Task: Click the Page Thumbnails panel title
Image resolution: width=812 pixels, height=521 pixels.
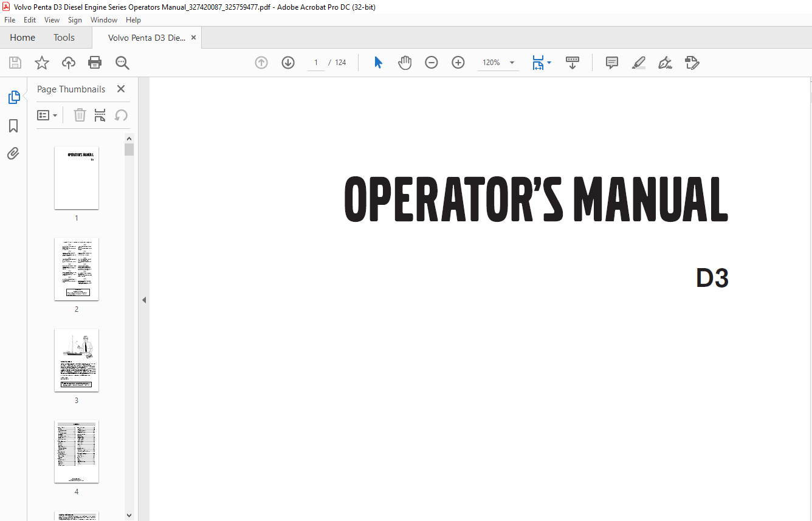Action: coord(71,89)
